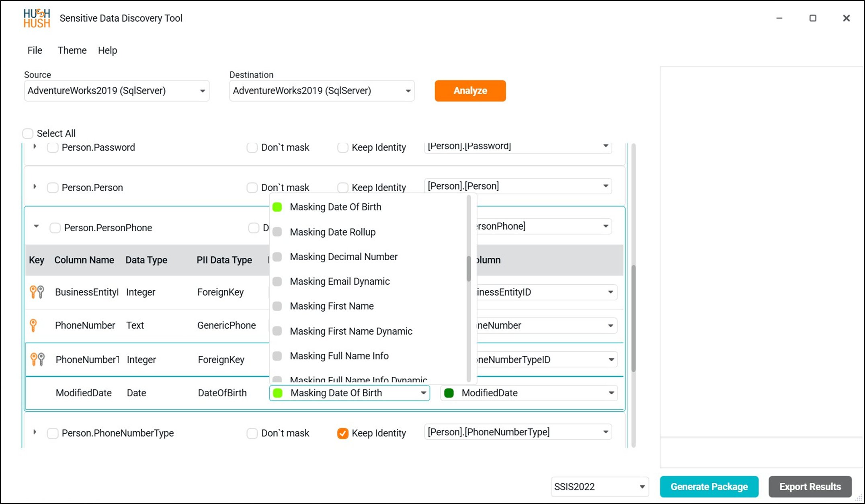Open the PhoneNumber destination column dropdown
The image size is (865, 504).
(x=547, y=325)
